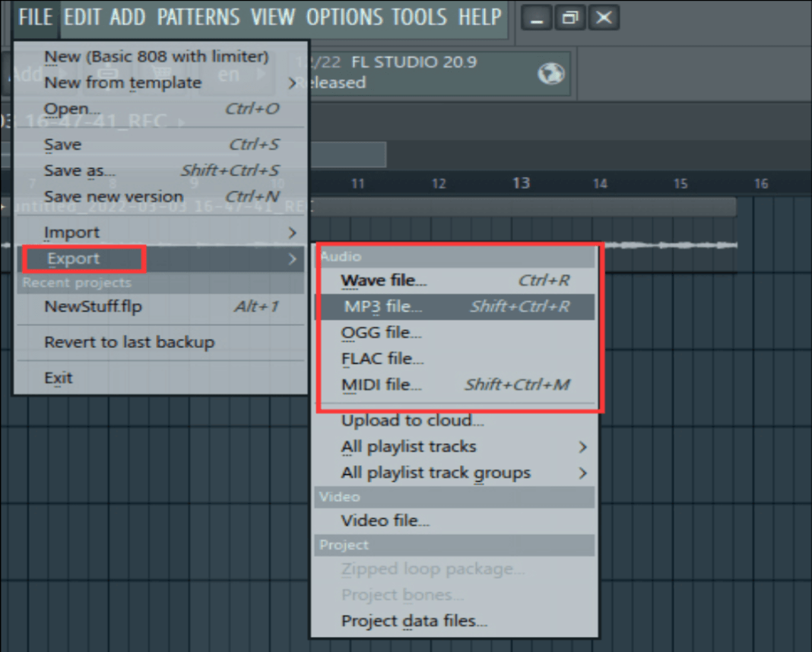Export project as MIDI file
The width and height of the screenshot is (812, 652).
[381, 385]
